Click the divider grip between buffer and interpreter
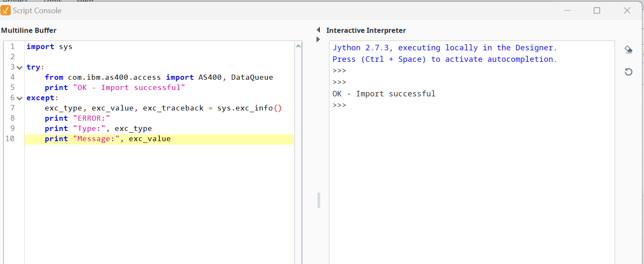Viewport: 644px width, 264px height. click(319, 200)
